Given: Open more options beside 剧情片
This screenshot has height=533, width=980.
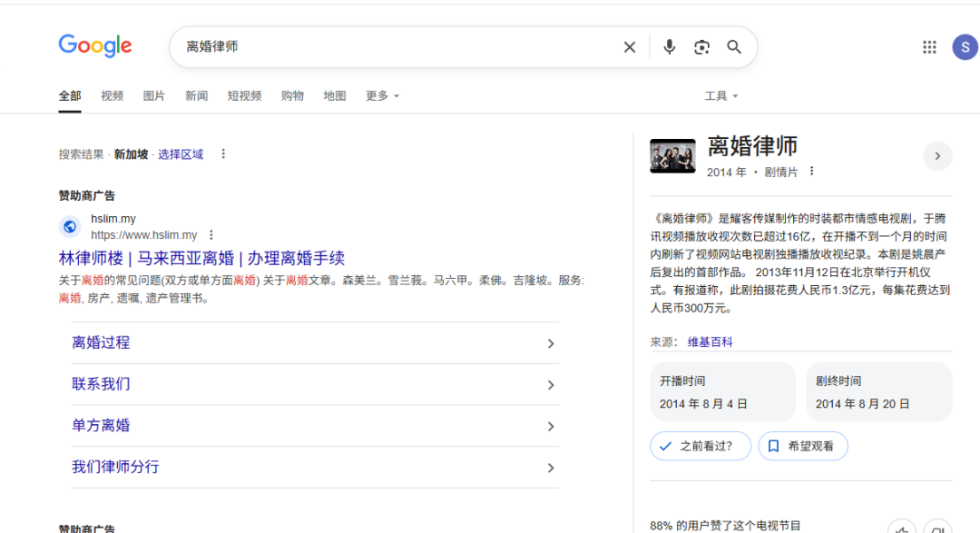Looking at the screenshot, I should pos(811,171).
